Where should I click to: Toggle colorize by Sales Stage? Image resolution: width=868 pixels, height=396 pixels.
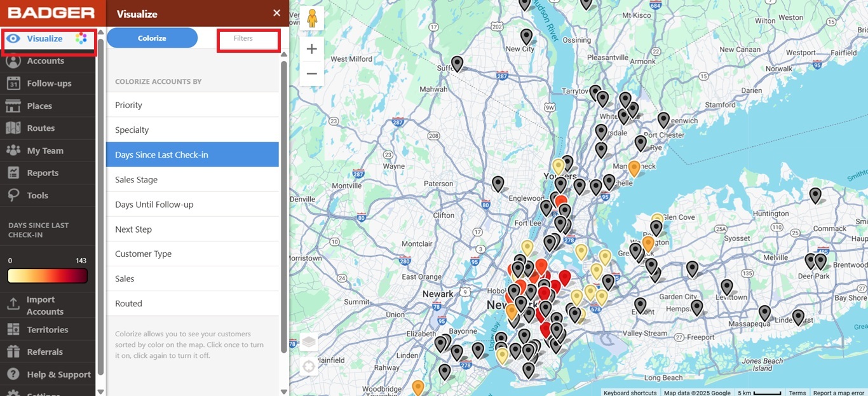tap(193, 179)
